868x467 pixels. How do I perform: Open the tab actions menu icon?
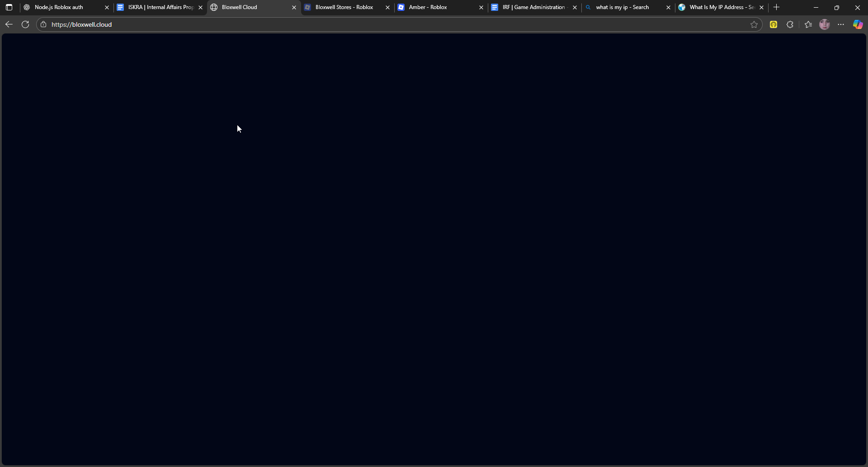click(x=9, y=7)
